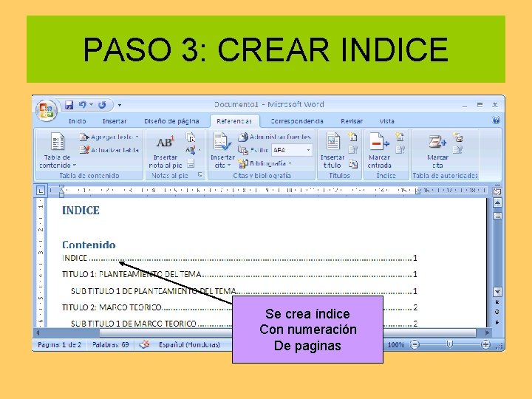Viewport: 532px width, 399px height.
Task: Click Marcar entrada index button
Action: pyautogui.click(x=379, y=150)
